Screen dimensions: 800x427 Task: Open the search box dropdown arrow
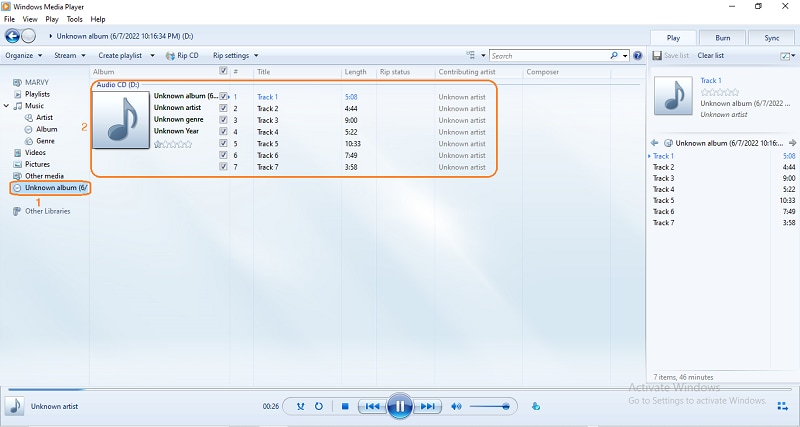(x=625, y=56)
